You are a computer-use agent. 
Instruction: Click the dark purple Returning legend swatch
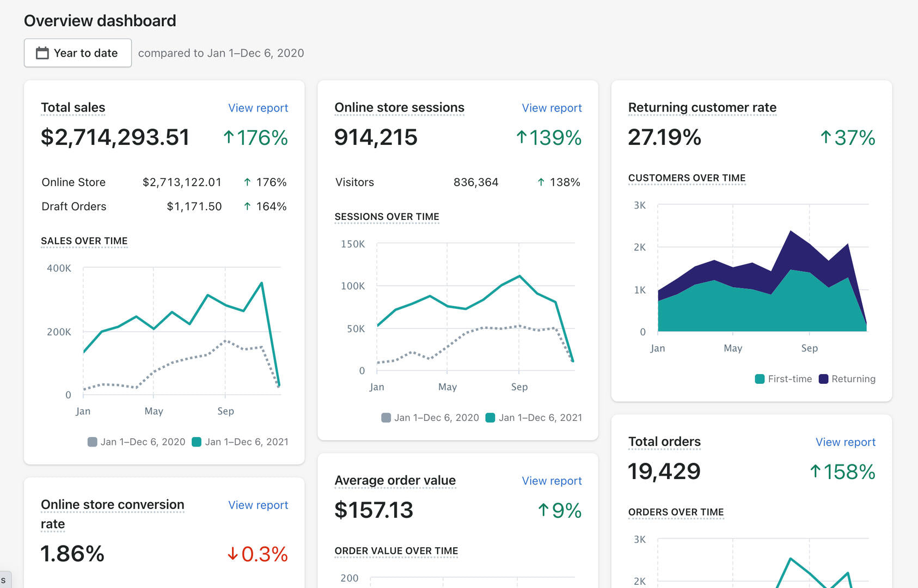823,379
